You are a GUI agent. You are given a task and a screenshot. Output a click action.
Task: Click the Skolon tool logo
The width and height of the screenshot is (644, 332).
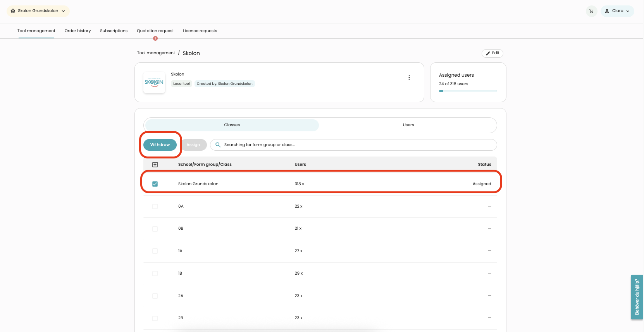(154, 83)
